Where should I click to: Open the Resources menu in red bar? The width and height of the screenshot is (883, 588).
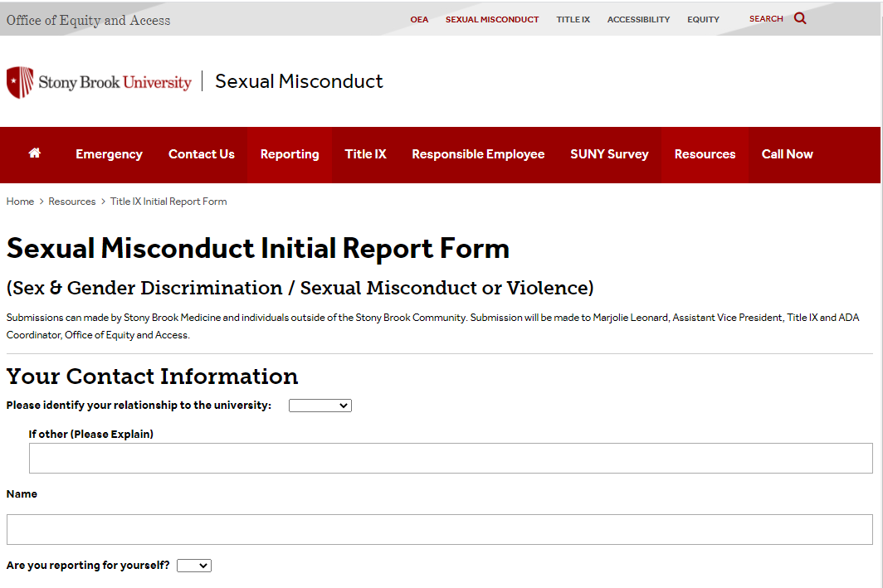point(705,154)
